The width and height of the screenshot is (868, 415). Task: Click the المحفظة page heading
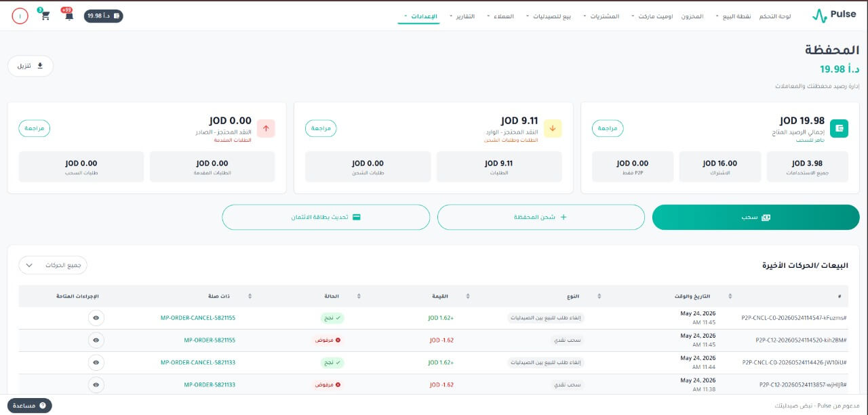pos(832,50)
